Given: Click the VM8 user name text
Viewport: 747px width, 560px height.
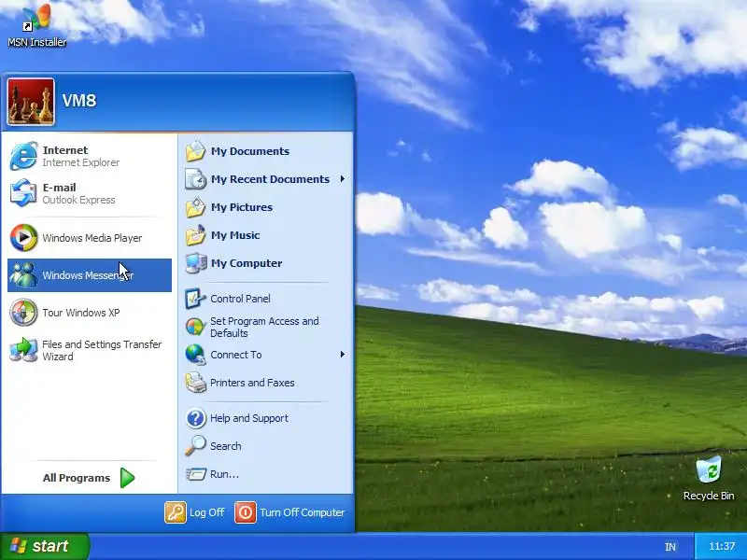Looking at the screenshot, I should click(x=79, y=101).
